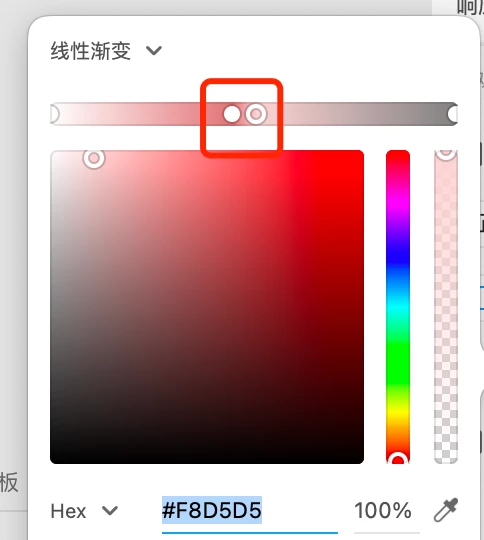Expand the Hex color mode chevron
The image size is (484, 540).
pyautogui.click(x=110, y=510)
